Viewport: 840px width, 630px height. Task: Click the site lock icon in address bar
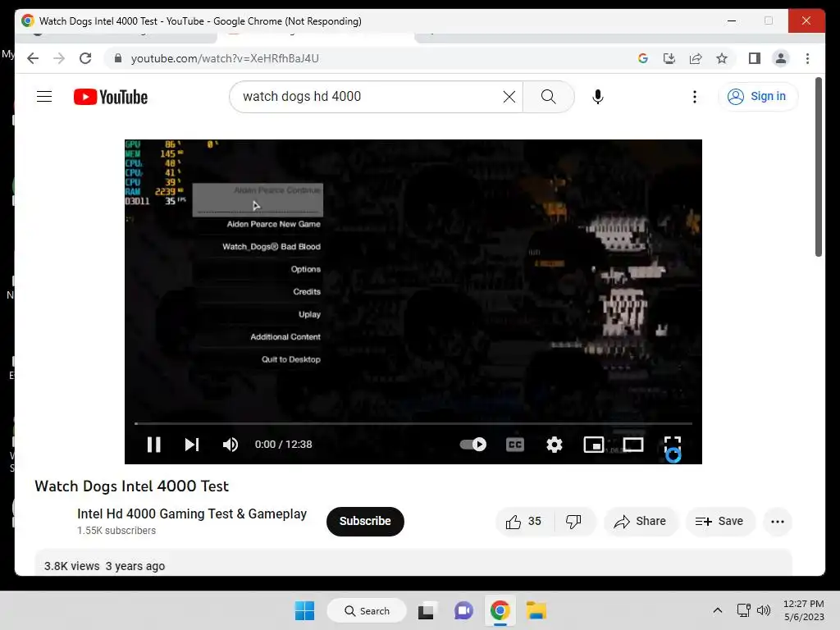coord(118,58)
